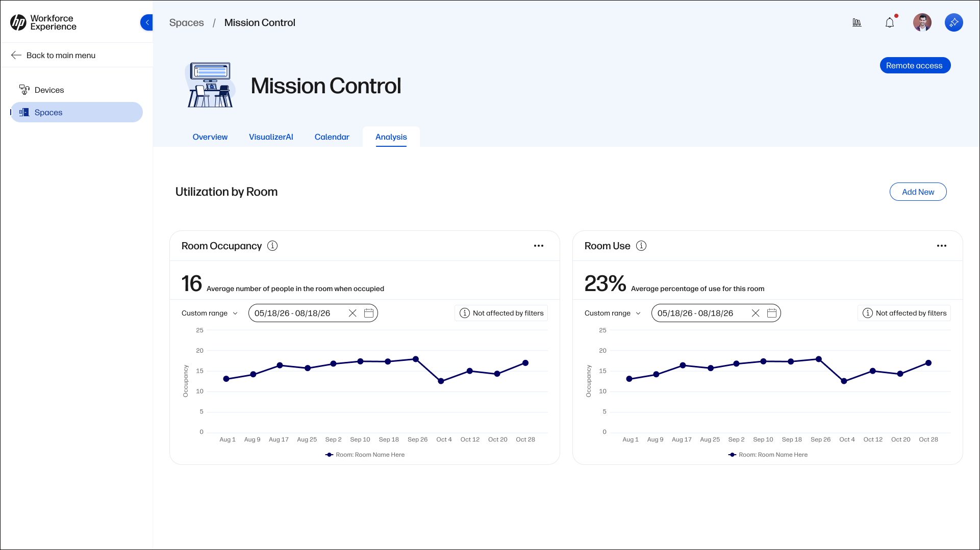
Task: Collapse the sidebar with the blue chevron button
Action: click(x=147, y=22)
